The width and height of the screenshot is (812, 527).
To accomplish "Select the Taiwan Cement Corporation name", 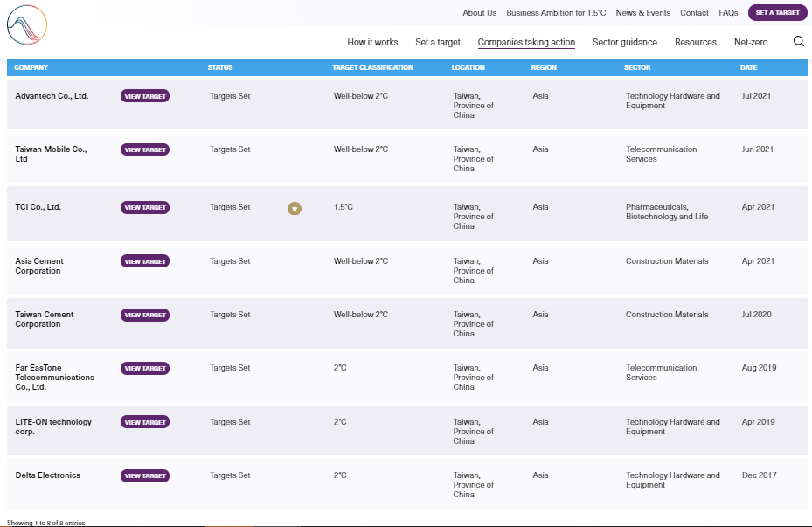I will pyautogui.click(x=45, y=319).
